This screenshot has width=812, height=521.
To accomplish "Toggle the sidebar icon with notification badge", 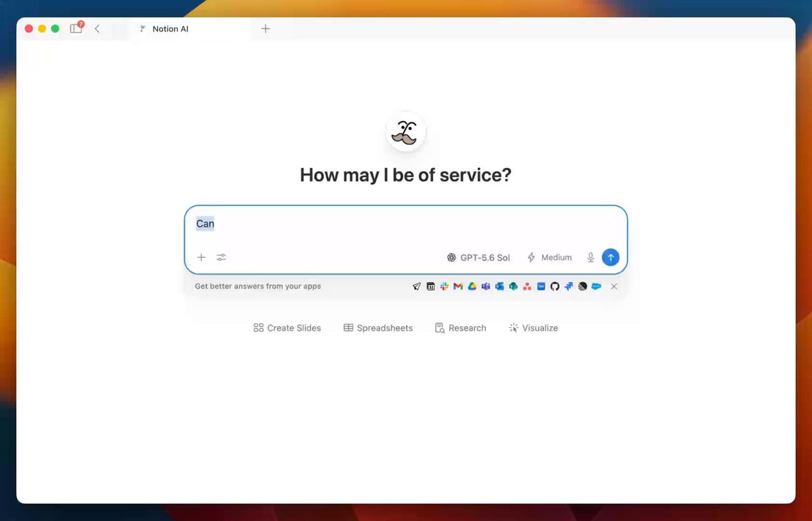I will pyautogui.click(x=76, y=28).
